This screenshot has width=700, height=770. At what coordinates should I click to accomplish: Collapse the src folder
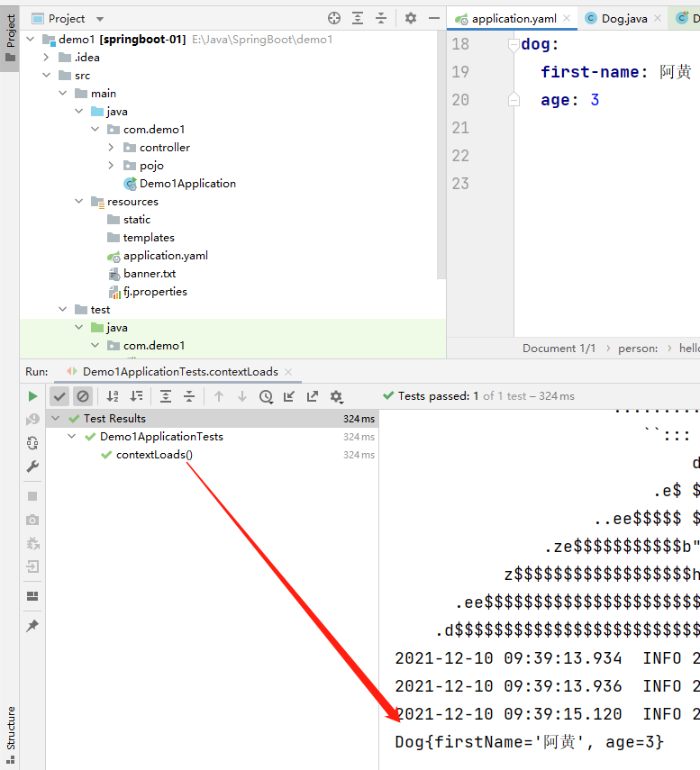click(47, 75)
